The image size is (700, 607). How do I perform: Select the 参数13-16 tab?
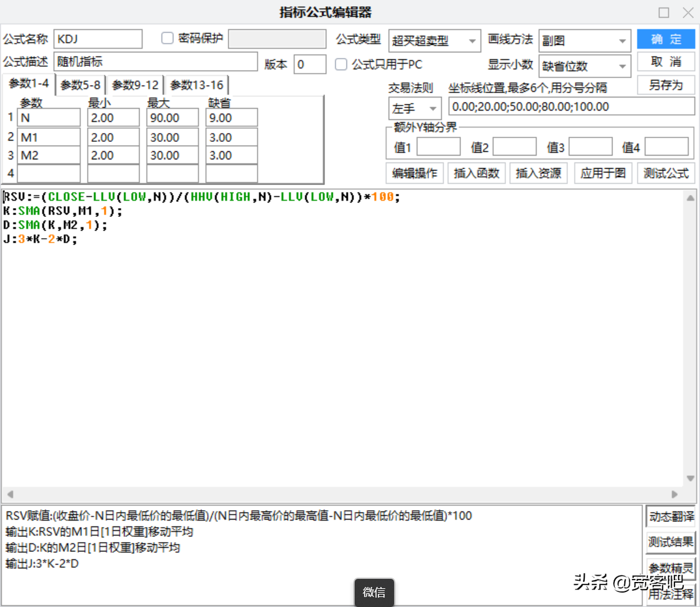196,85
